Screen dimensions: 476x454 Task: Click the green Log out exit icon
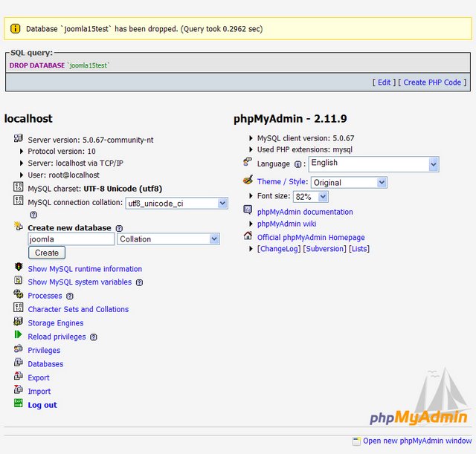click(18, 403)
